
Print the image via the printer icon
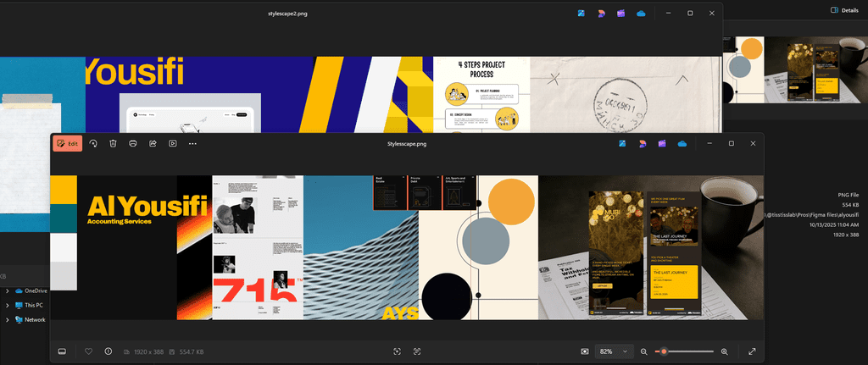click(133, 144)
